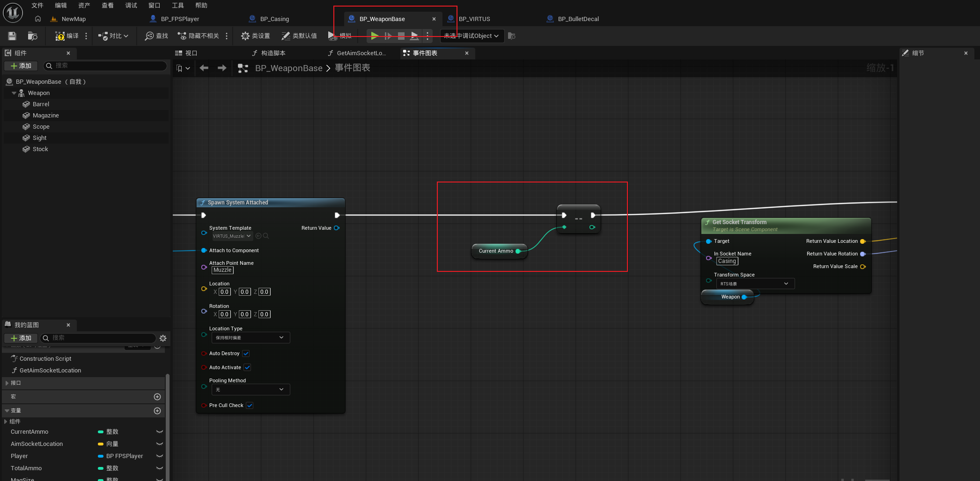Open Construction Script function

[x=45, y=359]
